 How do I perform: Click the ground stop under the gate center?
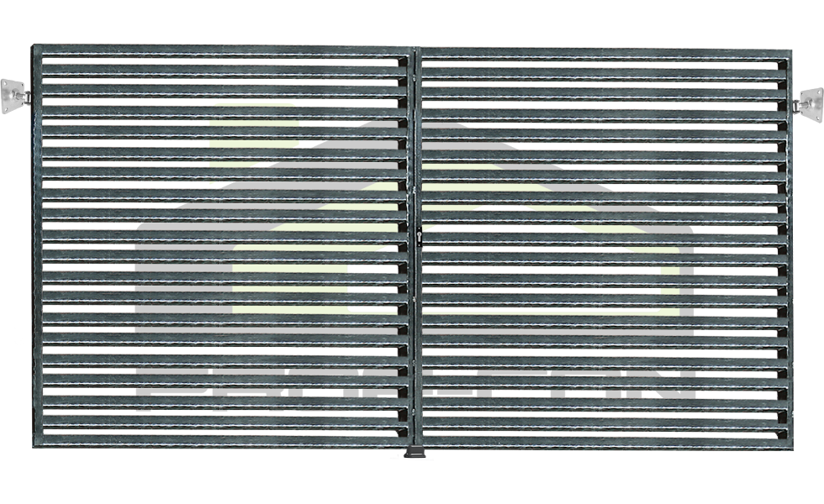click(x=415, y=452)
